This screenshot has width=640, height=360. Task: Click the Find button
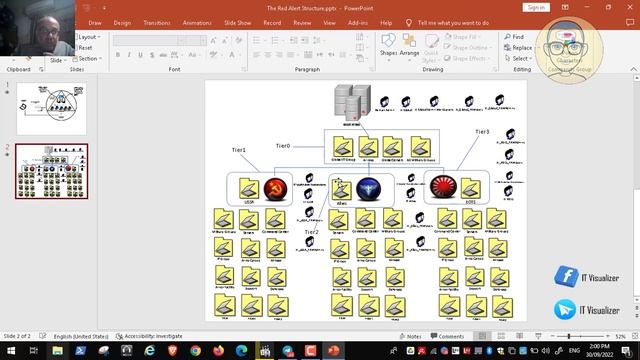(514, 37)
